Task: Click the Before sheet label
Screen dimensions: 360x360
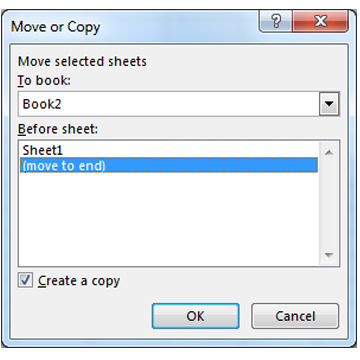Action: pos(58,129)
